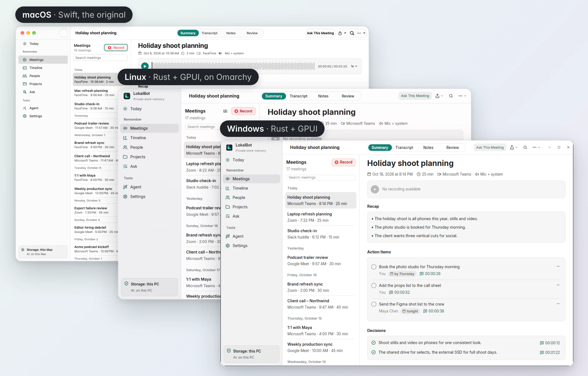Switch to Notes tab in the Windows window
Screen dimensions: 588x376
pyautogui.click(x=428, y=147)
